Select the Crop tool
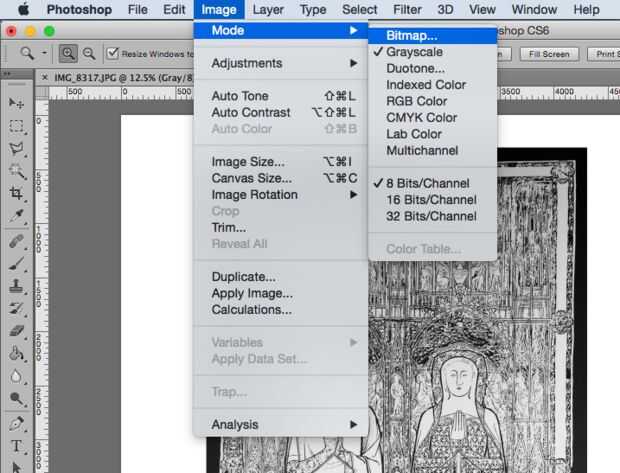The height and width of the screenshot is (473, 620). 16,193
